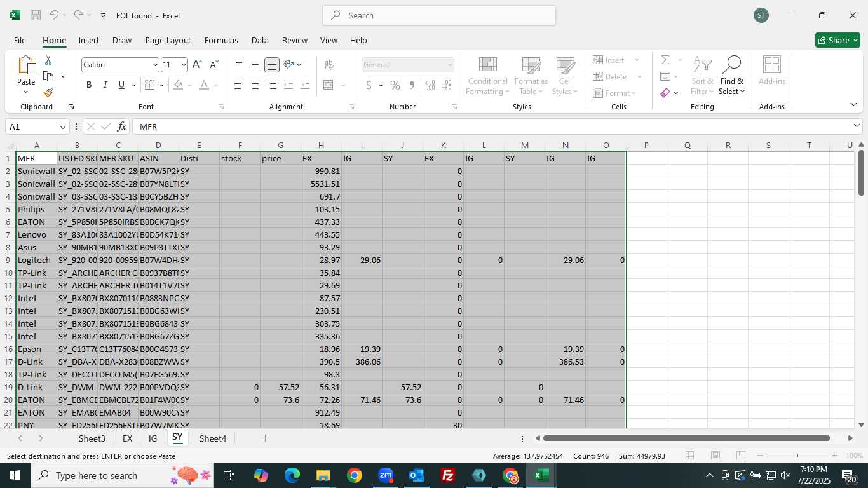Click Decrease Indent icon
The width and height of the screenshot is (868, 488).
click(x=288, y=85)
